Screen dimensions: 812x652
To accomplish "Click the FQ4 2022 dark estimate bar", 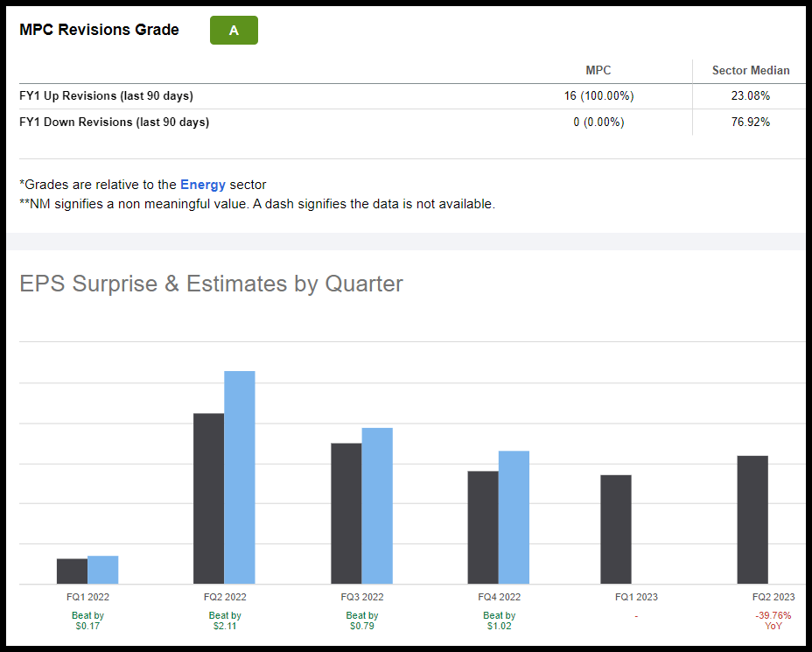I will click(x=483, y=528).
